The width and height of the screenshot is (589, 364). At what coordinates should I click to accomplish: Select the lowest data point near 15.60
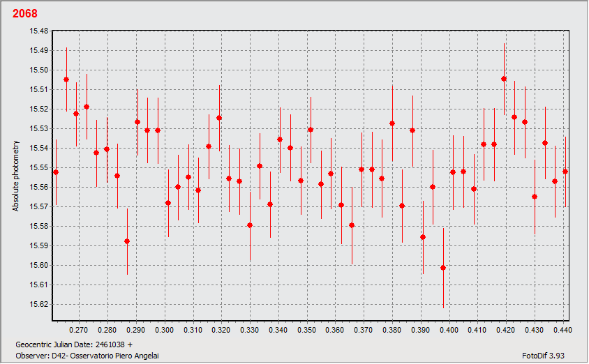coord(443,268)
